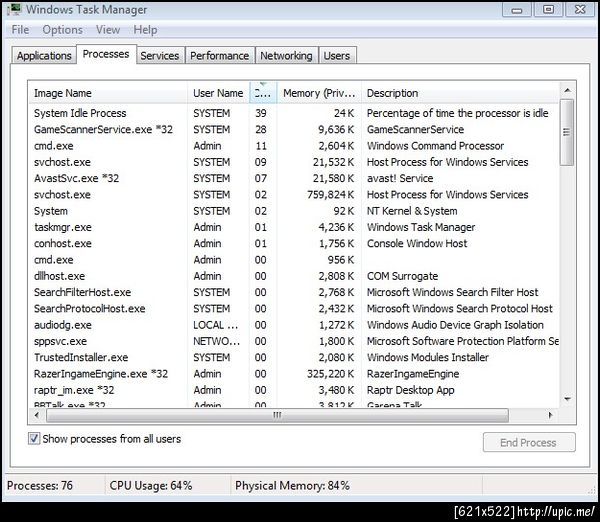
Task: Switch to the Applications tab
Action: pos(44,55)
